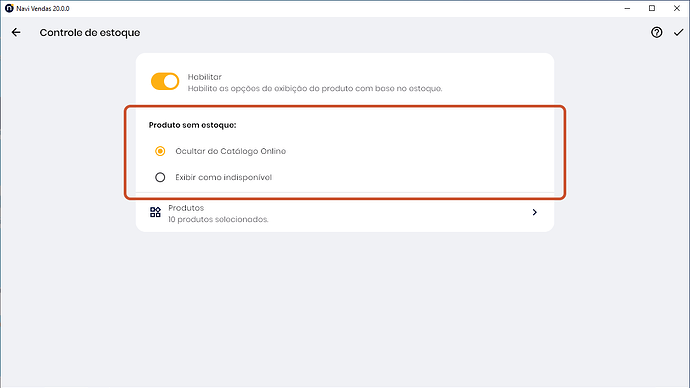Click the Navi Vendas app logo
This screenshot has width=690, height=388.
[9, 8]
